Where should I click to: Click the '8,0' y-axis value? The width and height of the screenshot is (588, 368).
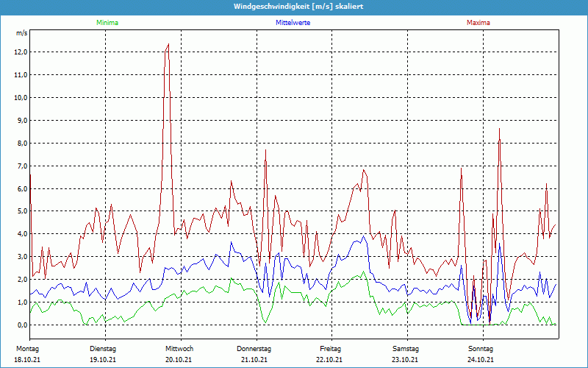[22, 143]
